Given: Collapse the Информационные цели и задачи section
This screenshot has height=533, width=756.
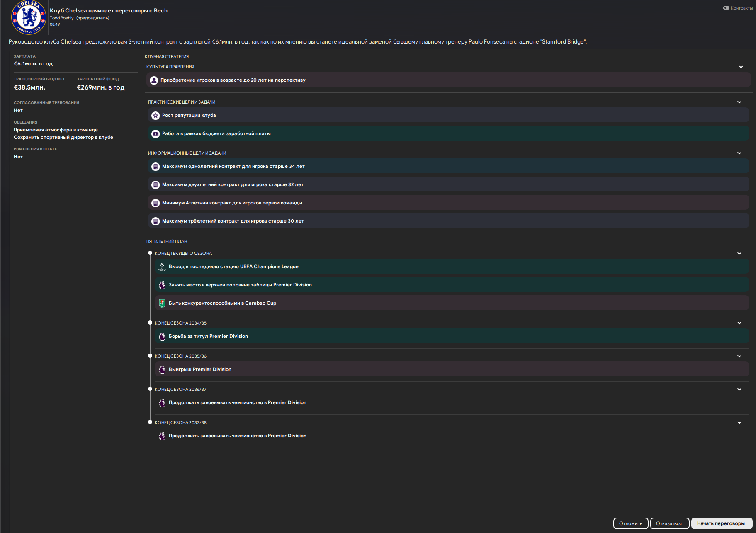Looking at the screenshot, I should (739, 153).
